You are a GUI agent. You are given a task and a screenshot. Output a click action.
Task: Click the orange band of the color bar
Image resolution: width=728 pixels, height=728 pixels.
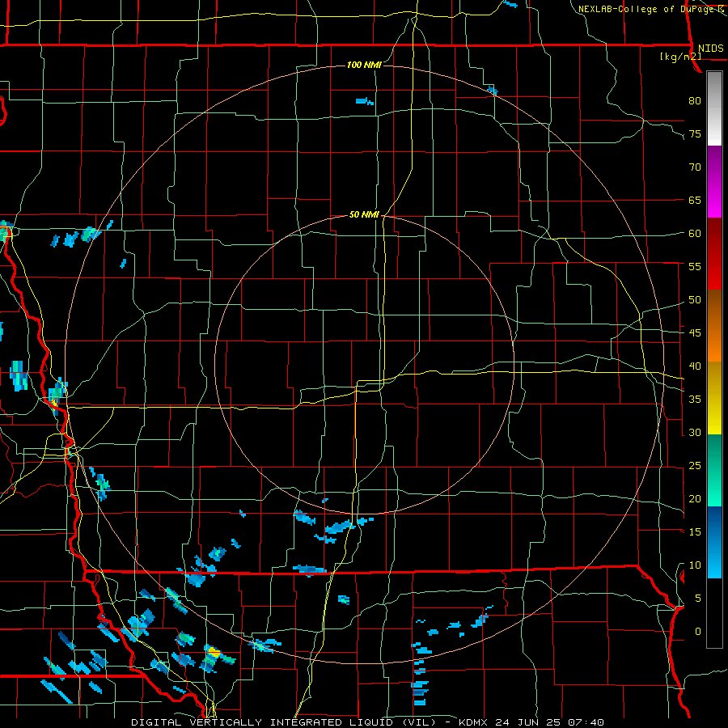click(714, 344)
